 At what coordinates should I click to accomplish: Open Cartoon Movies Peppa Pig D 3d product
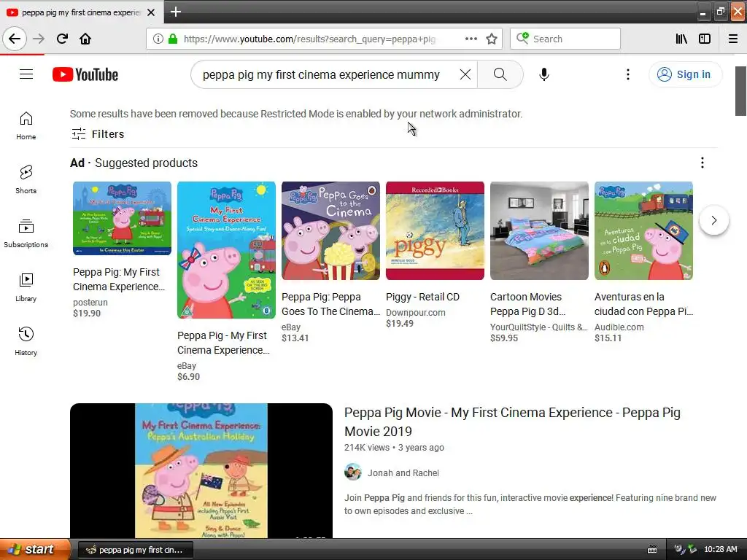tap(528, 304)
